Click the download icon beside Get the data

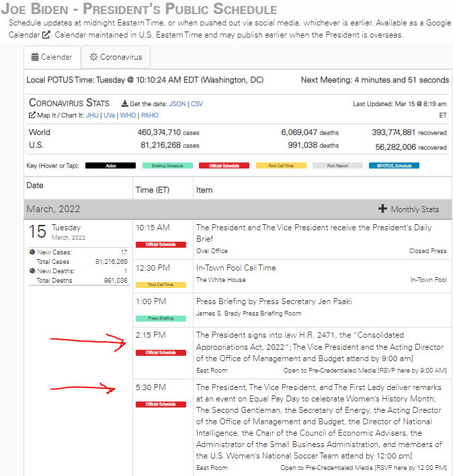124,104
